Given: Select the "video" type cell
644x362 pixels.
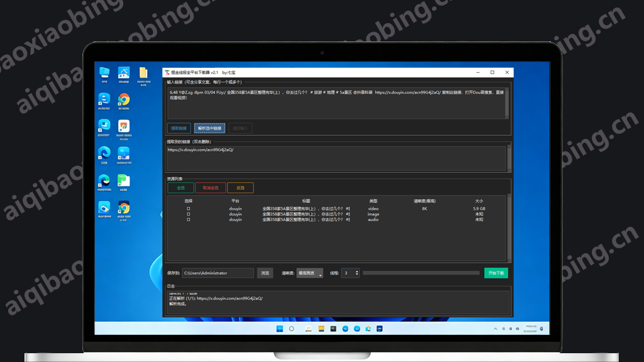Looking at the screenshot, I should (374, 209).
